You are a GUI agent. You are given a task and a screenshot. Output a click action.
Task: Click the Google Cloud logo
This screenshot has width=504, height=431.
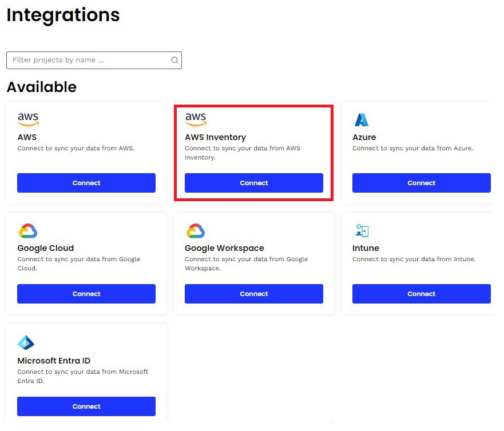pyautogui.click(x=28, y=231)
